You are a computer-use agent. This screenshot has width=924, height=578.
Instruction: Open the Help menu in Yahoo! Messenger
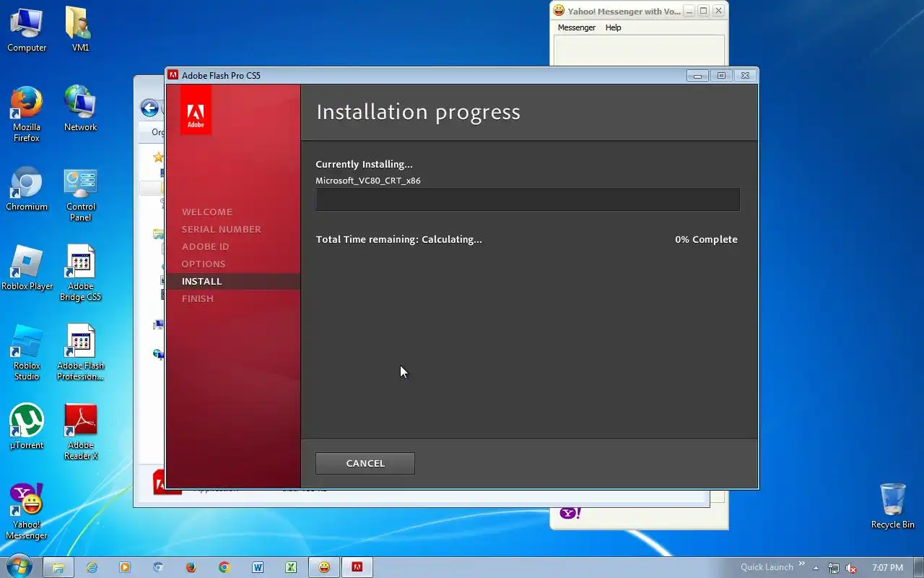[x=613, y=27]
